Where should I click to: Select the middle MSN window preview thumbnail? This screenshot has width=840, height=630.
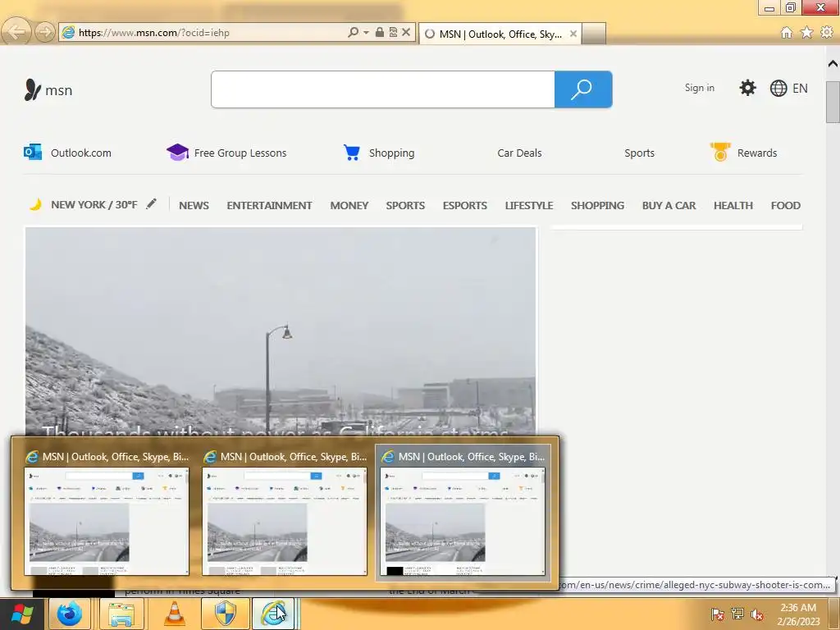(285, 513)
